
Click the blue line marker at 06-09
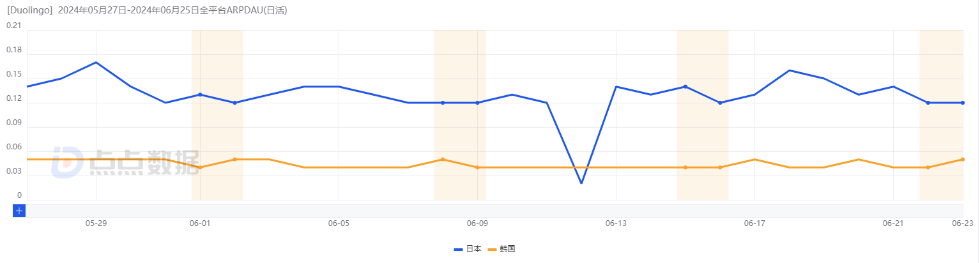coord(477,103)
